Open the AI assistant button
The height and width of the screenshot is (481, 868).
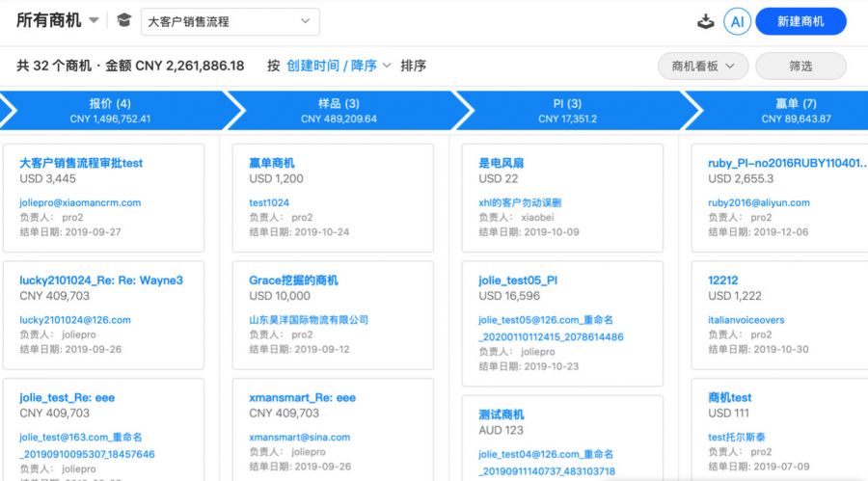pyautogui.click(x=738, y=21)
